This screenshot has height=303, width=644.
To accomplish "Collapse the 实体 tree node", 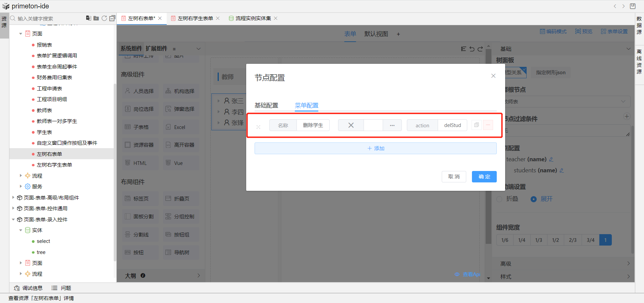I will pos(21,230).
